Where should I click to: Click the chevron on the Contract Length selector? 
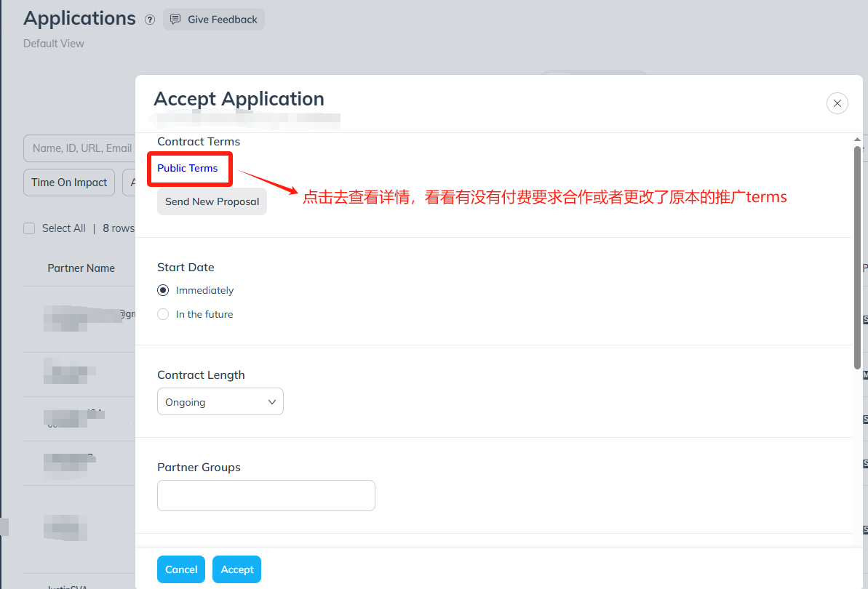click(271, 401)
